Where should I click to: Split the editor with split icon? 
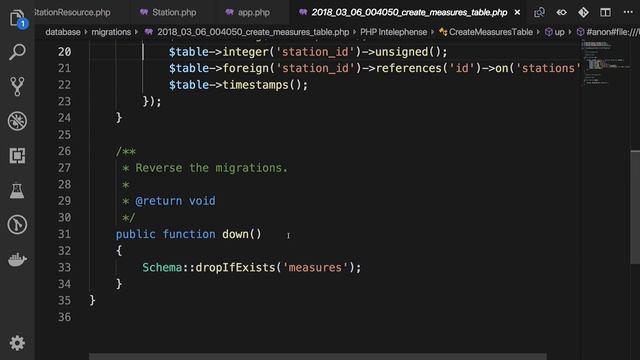point(605,12)
